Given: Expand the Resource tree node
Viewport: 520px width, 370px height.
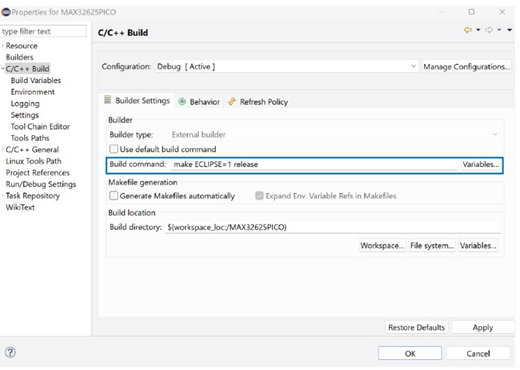Looking at the screenshot, I should (x=3, y=46).
